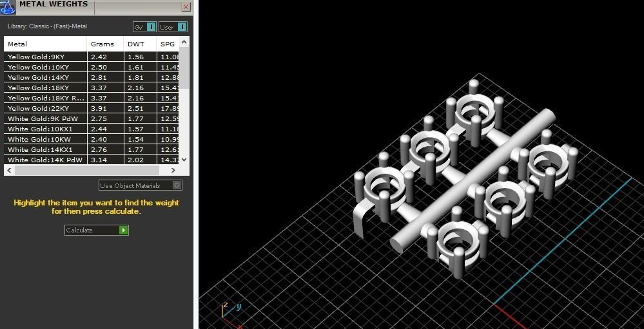Click the SPG column header
Image resolution: width=644 pixels, height=329 pixels.
168,44
